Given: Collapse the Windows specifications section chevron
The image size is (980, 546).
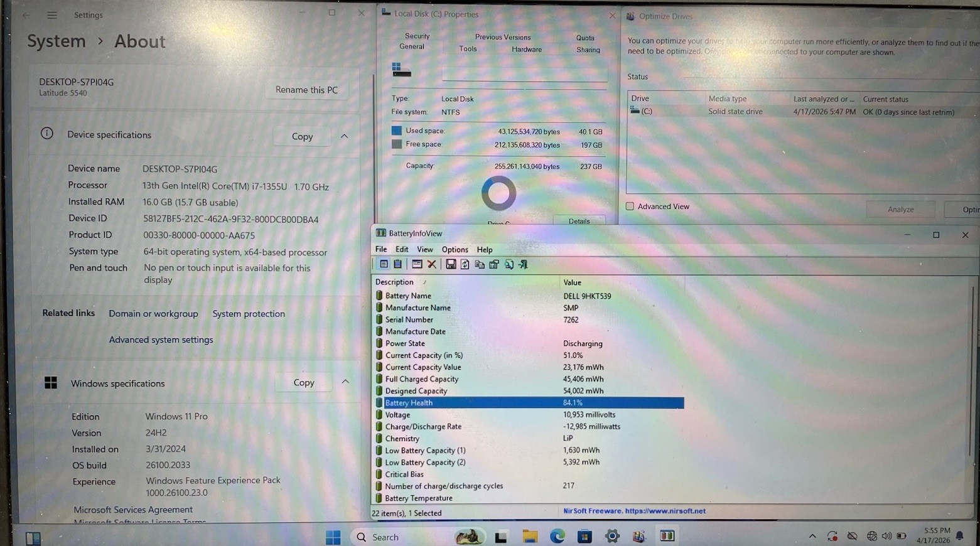Looking at the screenshot, I should point(345,382).
